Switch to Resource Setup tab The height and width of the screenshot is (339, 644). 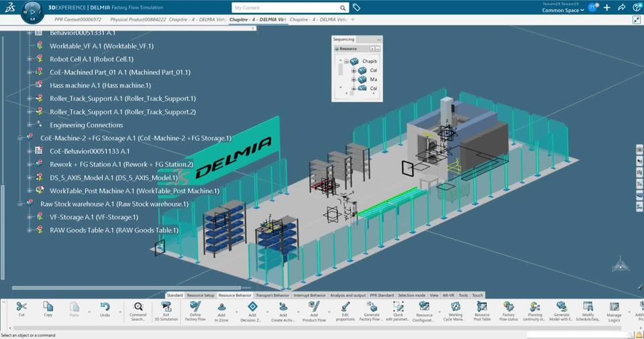point(201,295)
